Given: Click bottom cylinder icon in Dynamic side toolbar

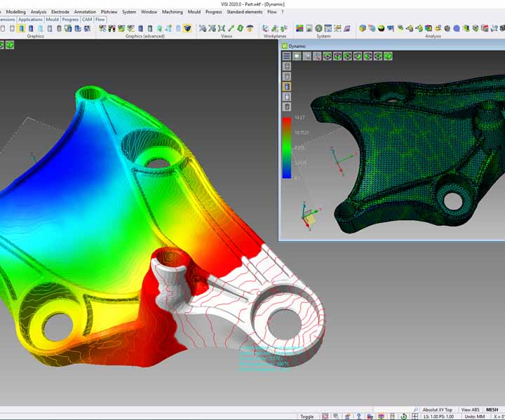Looking at the screenshot, I should tap(287, 107).
